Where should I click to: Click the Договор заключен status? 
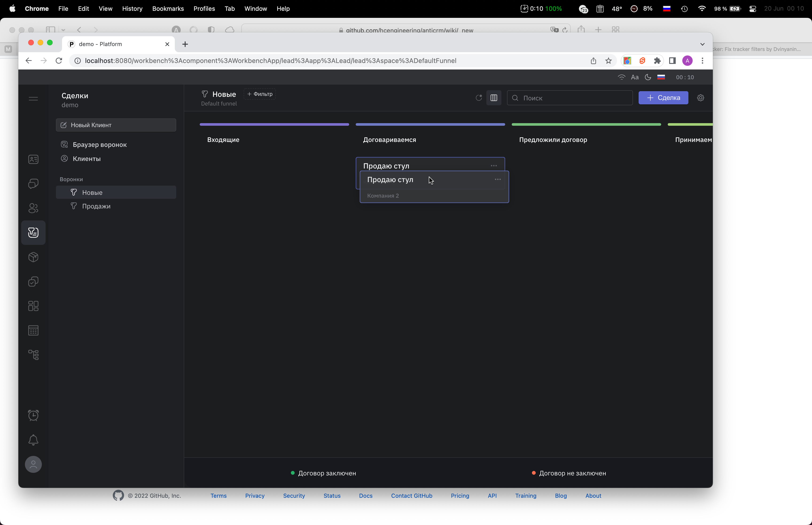tap(323, 473)
